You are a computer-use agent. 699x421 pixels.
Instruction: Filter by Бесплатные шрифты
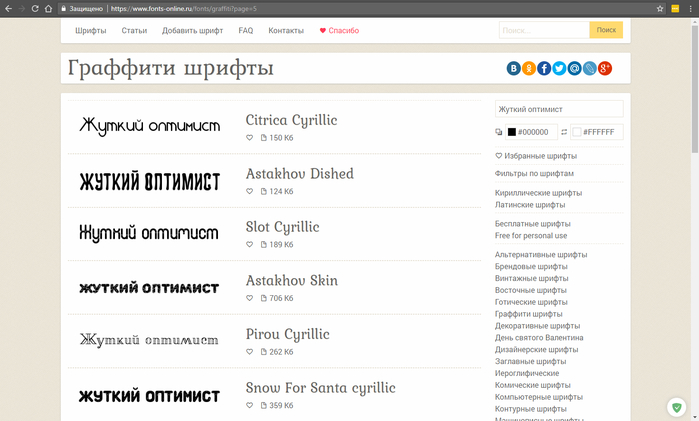(533, 224)
